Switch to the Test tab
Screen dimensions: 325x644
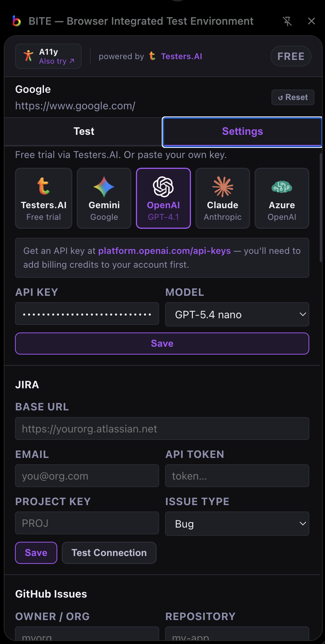click(83, 131)
